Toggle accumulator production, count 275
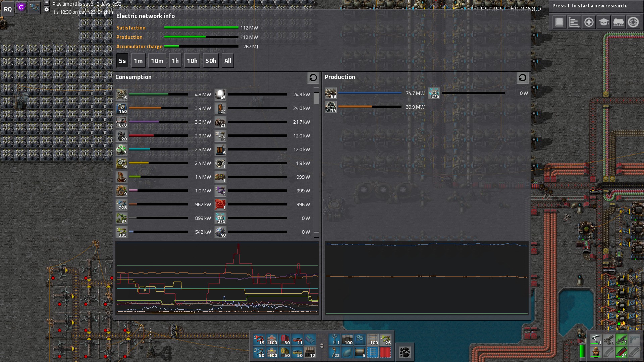The height and width of the screenshot is (362, 644). tap(434, 93)
